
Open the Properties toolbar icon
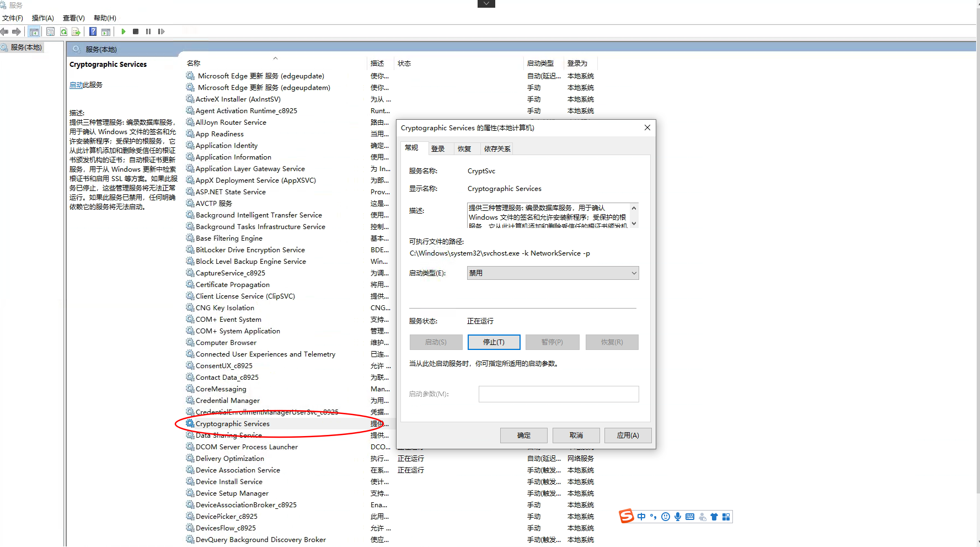coord(50,31)
